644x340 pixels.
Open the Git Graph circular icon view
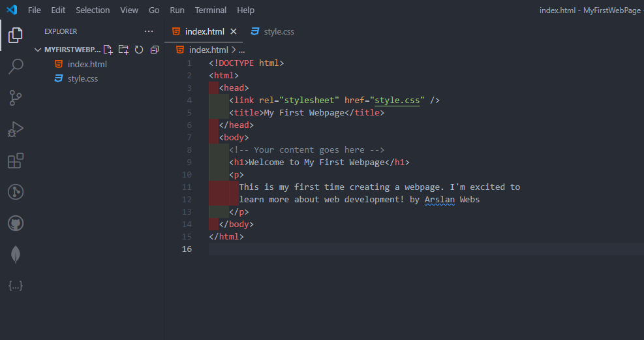tap(15, 192)
